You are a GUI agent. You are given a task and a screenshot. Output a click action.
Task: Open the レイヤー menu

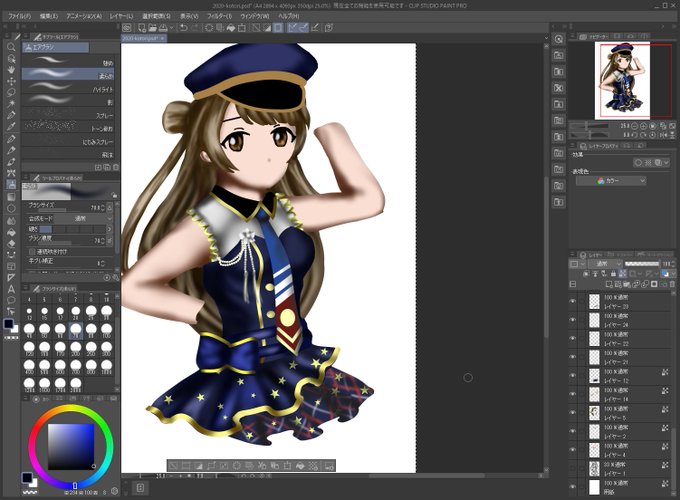(122, 16)
